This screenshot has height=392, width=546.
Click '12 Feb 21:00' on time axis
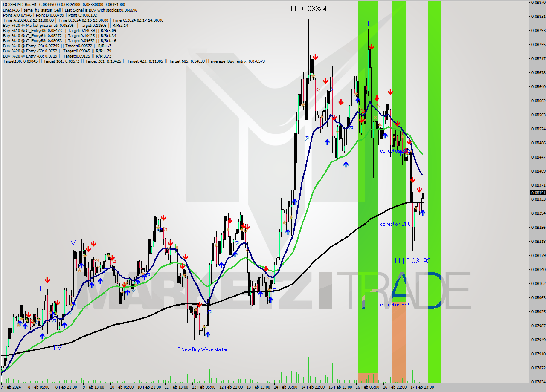coord(231,387)
